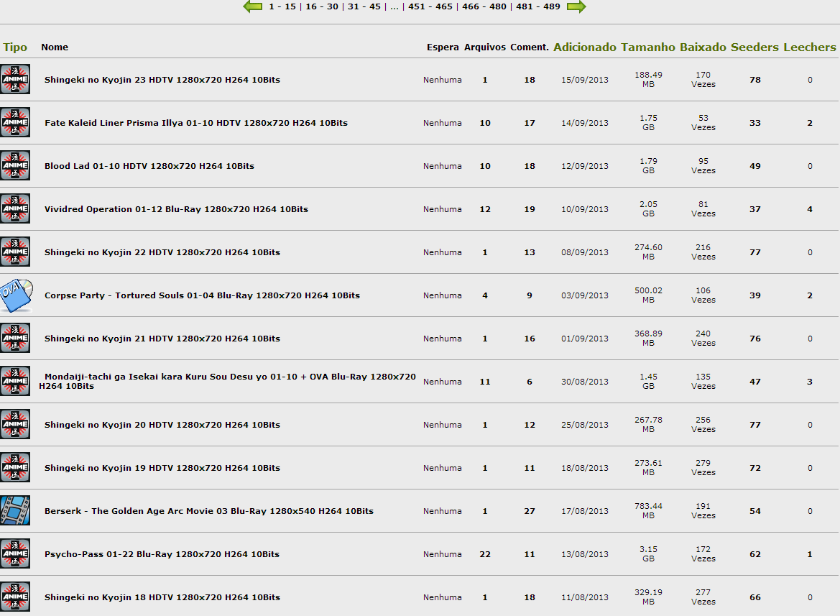Open torrent Shingeki no Kyojin 20 HDTV
Viewport: 840px width, 616px height.
[162, 425]
